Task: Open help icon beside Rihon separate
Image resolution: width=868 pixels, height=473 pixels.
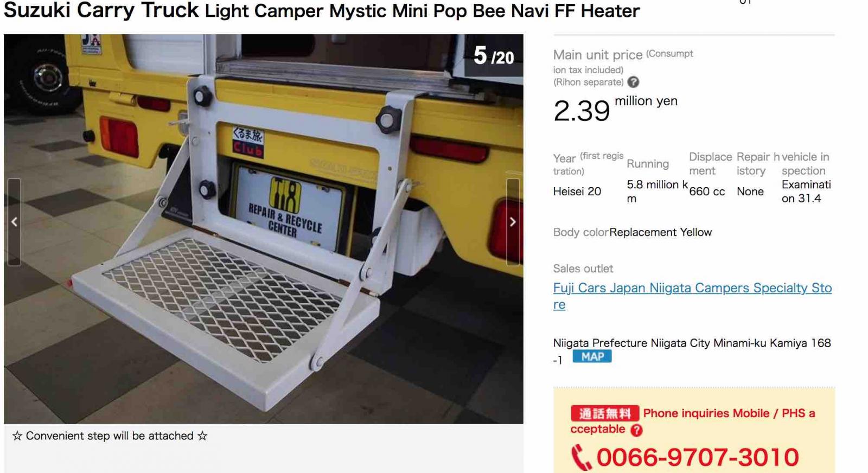Action: (633, 82)
